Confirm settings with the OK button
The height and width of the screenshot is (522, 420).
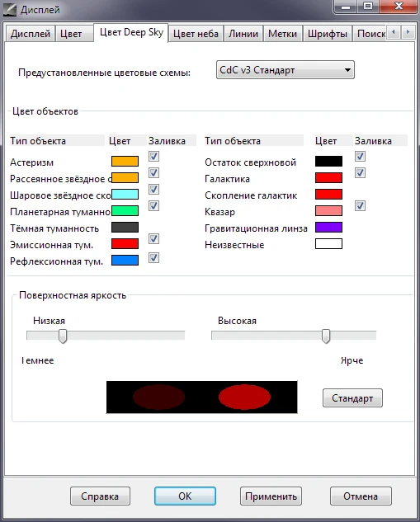(x=185, y=496)
